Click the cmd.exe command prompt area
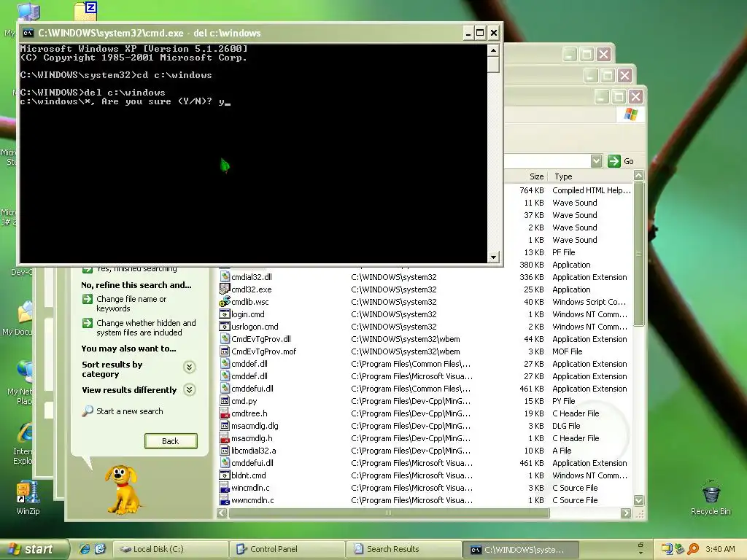This screenshot has height=560, width=747. tap(253, 153)
